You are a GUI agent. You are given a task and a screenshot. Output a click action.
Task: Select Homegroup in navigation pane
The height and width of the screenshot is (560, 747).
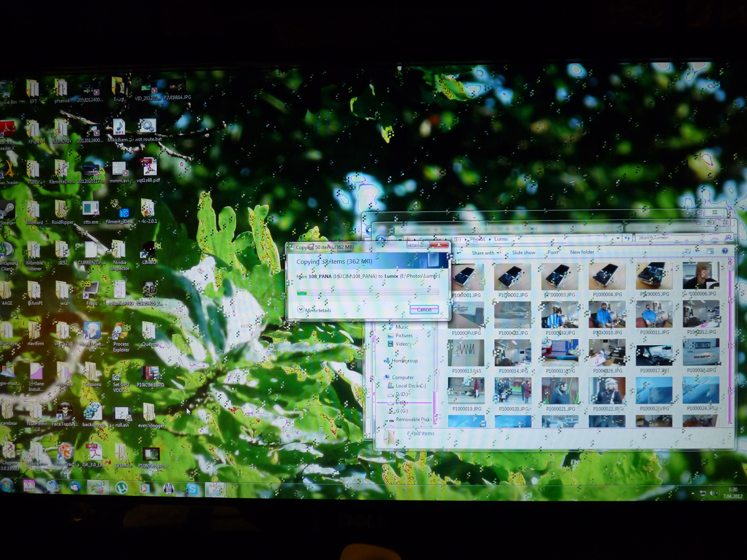click(x=401, y=360)
